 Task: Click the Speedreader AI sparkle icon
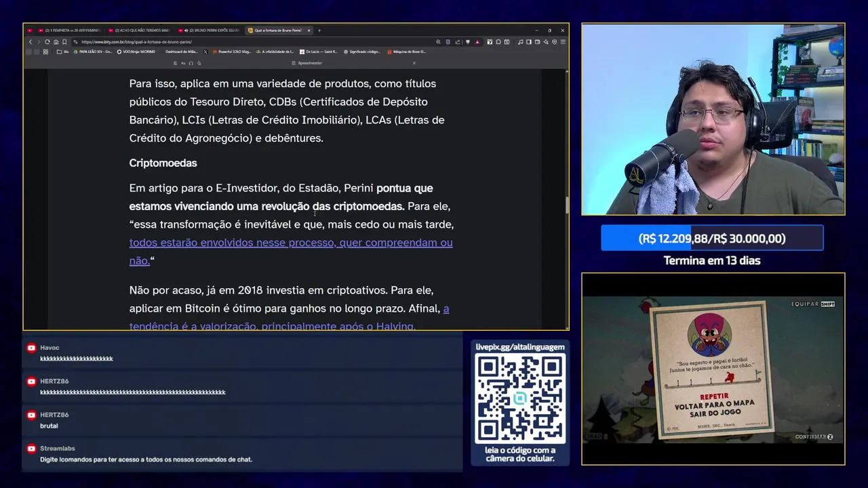[x=199, y=63]
